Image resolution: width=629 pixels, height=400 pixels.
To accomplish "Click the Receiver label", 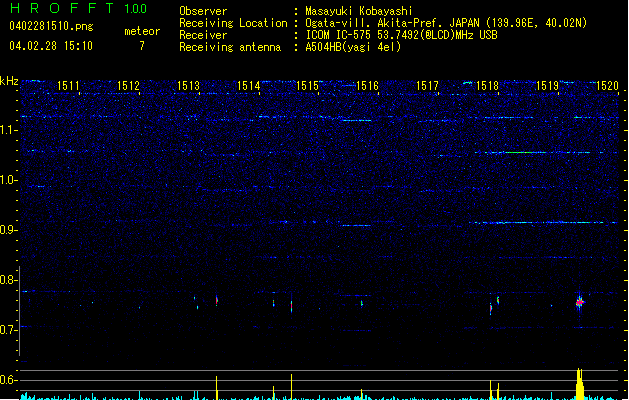I will [x=203, y=35].
